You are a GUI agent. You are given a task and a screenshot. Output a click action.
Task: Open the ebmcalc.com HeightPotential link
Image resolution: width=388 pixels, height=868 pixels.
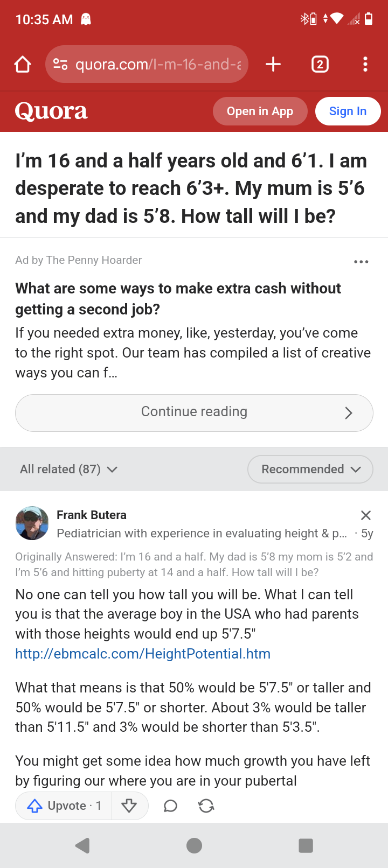pos(143,654)
